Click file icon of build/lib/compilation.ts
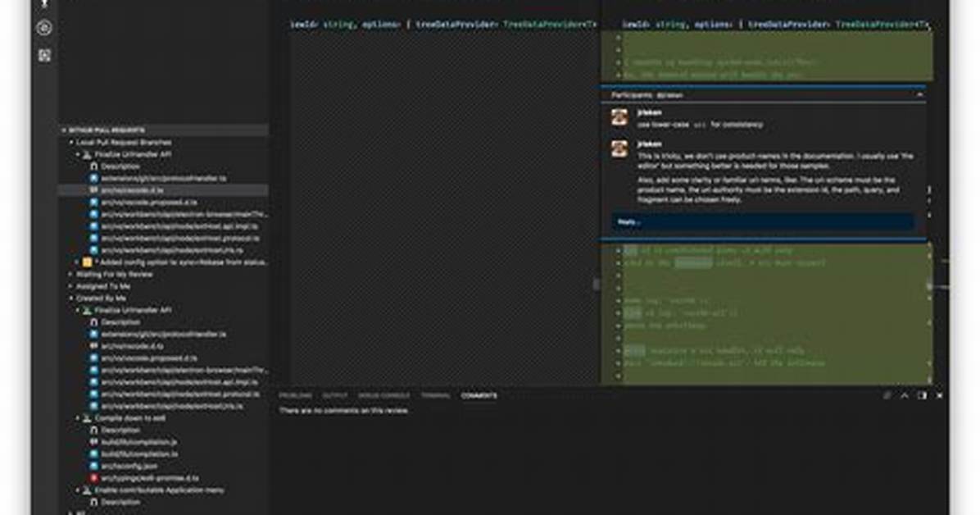The width and height of the screenshot is (980, 515). 93,453
